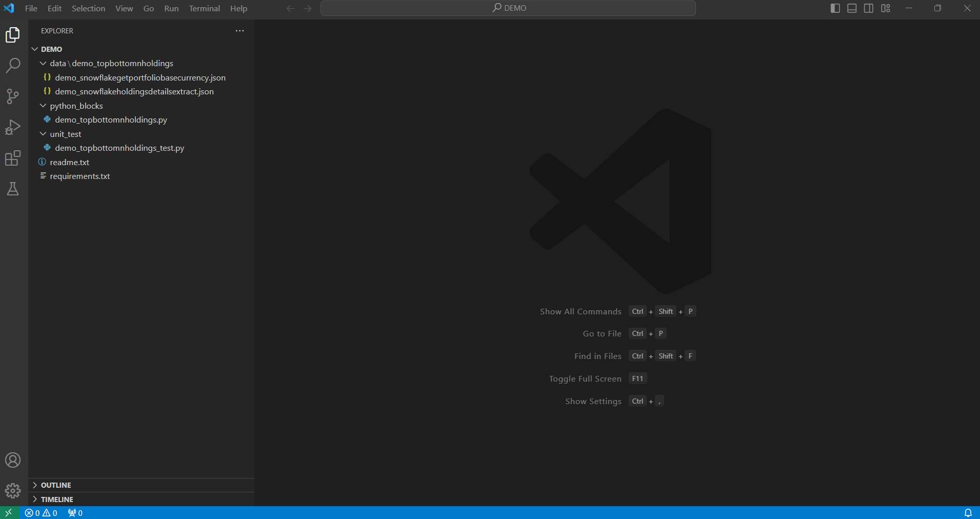Click the F11 key hint
This screenshot has width=980, height=519.
[x=637, y=378]
